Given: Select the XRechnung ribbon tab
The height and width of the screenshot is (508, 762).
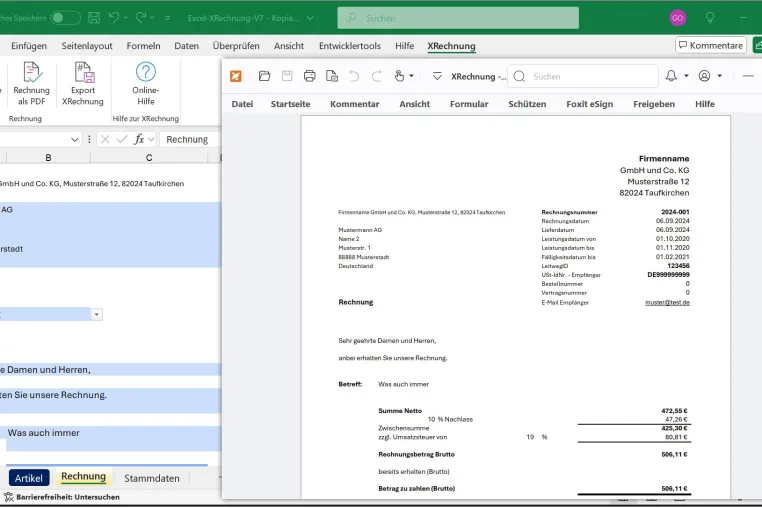Looking at the screenshot, I should (451, 46).
